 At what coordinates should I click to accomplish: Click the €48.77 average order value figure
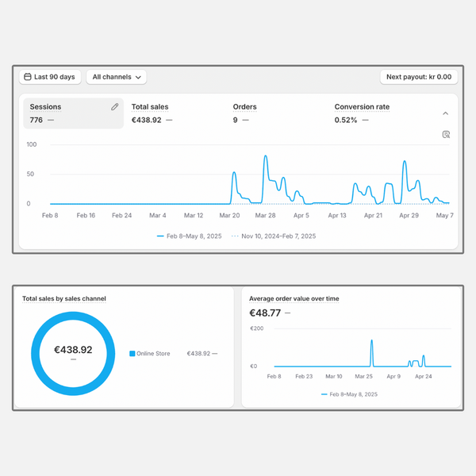click(265, 313)
